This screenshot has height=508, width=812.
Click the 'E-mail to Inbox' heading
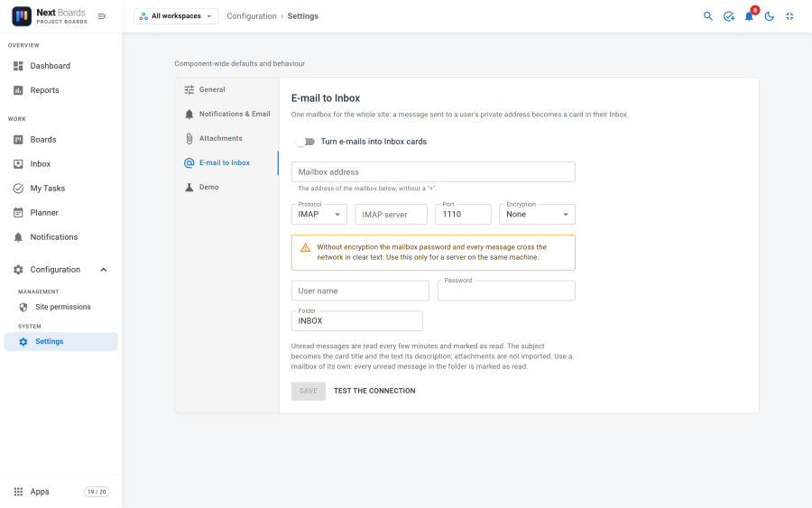click(x=326, y=98)
